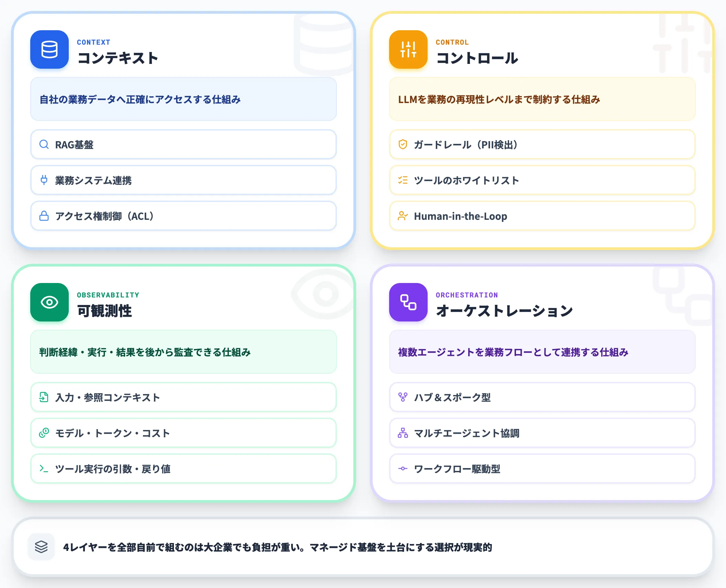
Task: Click the lock icon beside アクセス権制御
Action: (44, 216)
